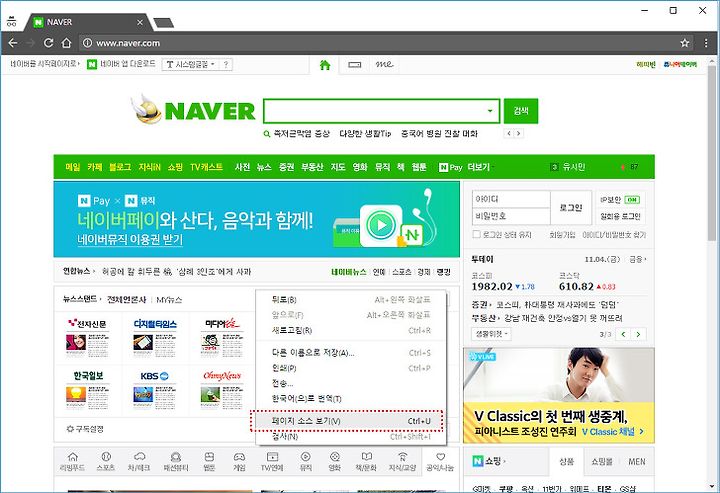
Task: Open 지식iN in the green navigation bar
Action: point(149,167)
